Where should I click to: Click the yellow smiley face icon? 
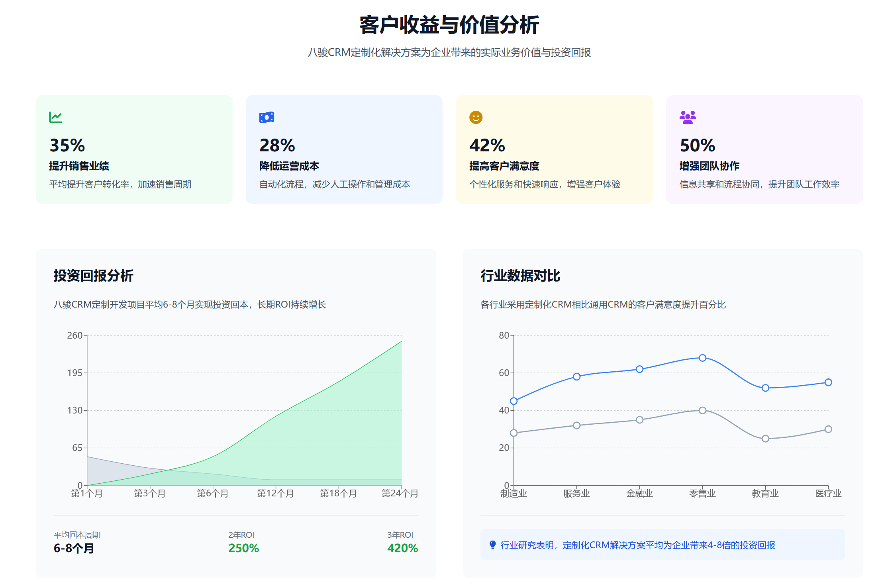(476, 117)
